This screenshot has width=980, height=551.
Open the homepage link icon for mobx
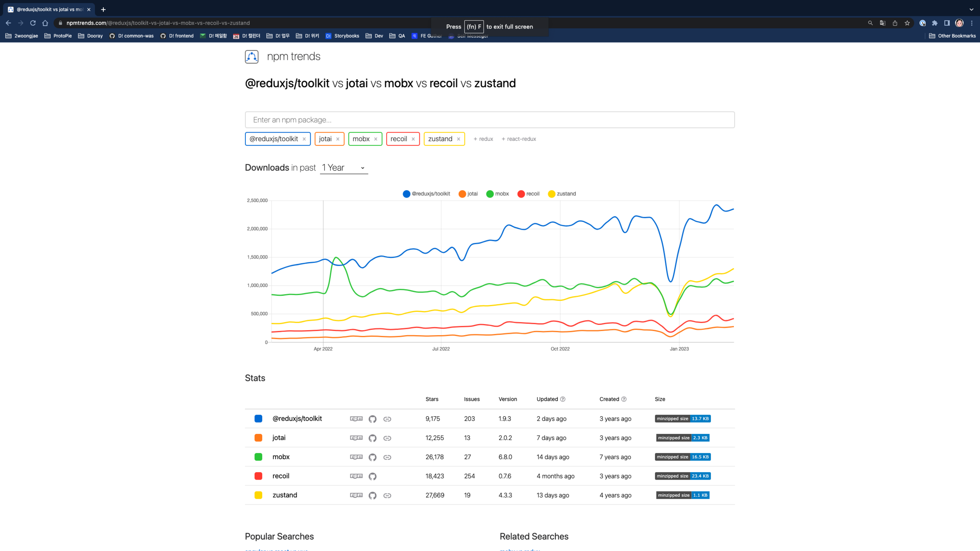point(387,457)
